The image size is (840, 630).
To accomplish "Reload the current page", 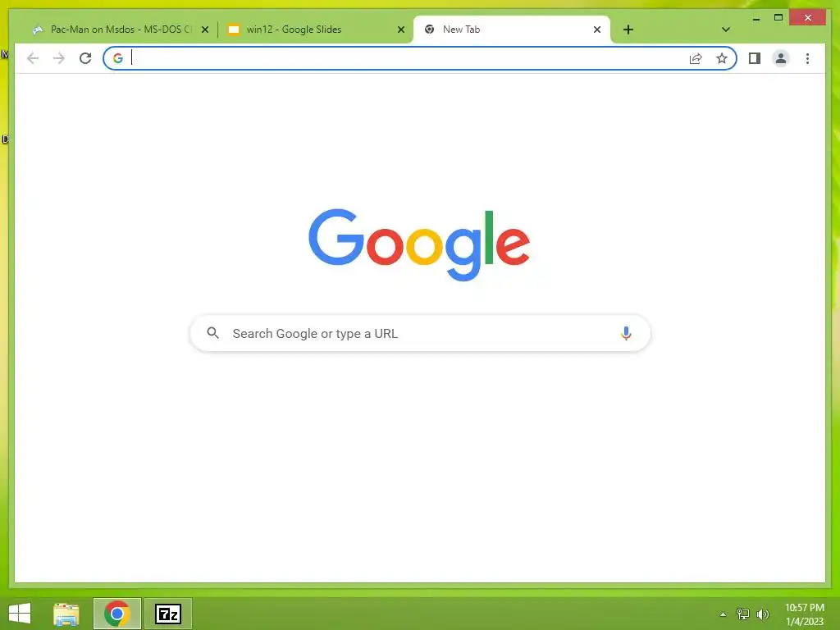I will [x=85, y=58].
